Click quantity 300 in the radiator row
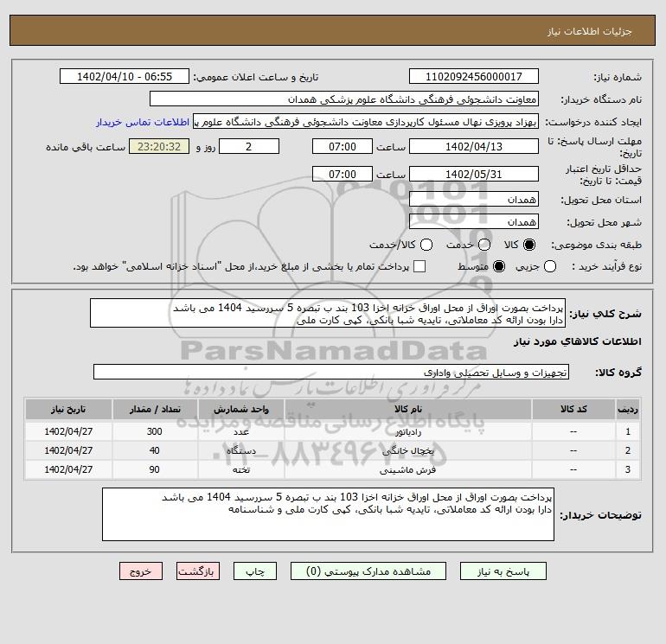Screen dimensions: 666x644 (x=155, y=431)
